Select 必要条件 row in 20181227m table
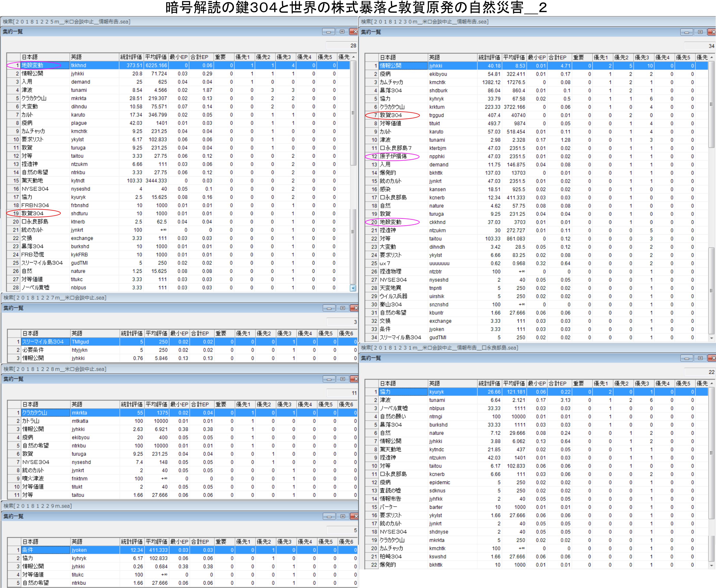The image size is (716, 588). [x=33, y=350]
